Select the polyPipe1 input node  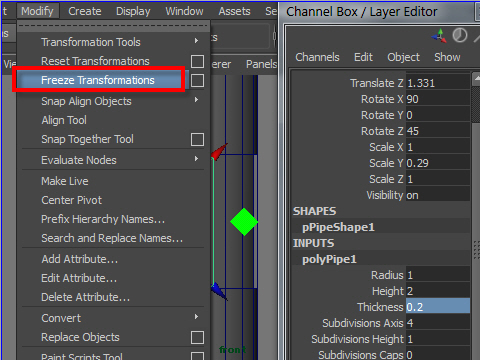pos(329,259)
